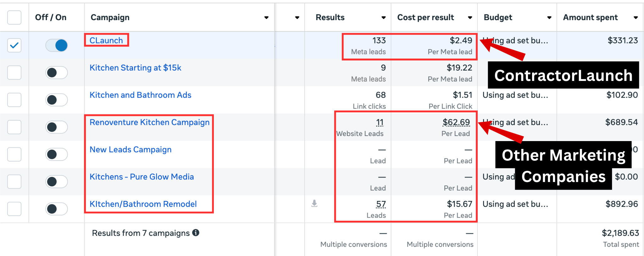
Task: Switch on Kitchen and Bathroom Ads campaign
Action: 57,100
